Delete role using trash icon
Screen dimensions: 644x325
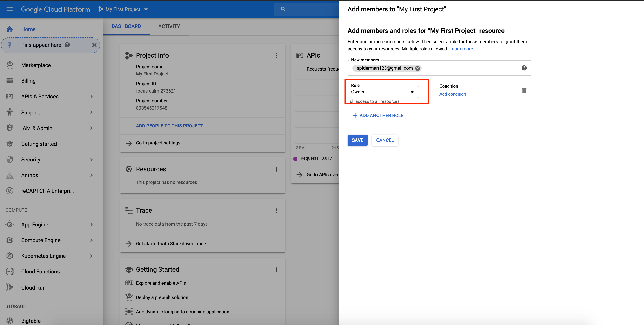point(524,90)
